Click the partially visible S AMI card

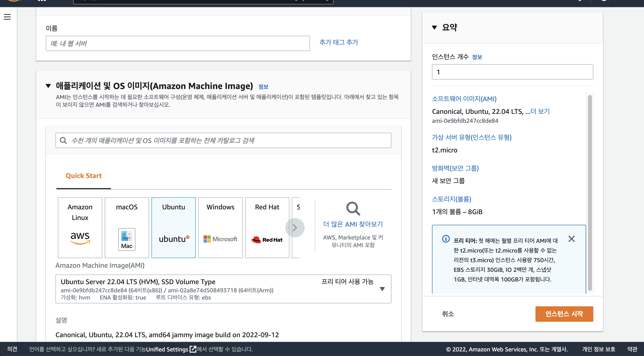point(296,227)
